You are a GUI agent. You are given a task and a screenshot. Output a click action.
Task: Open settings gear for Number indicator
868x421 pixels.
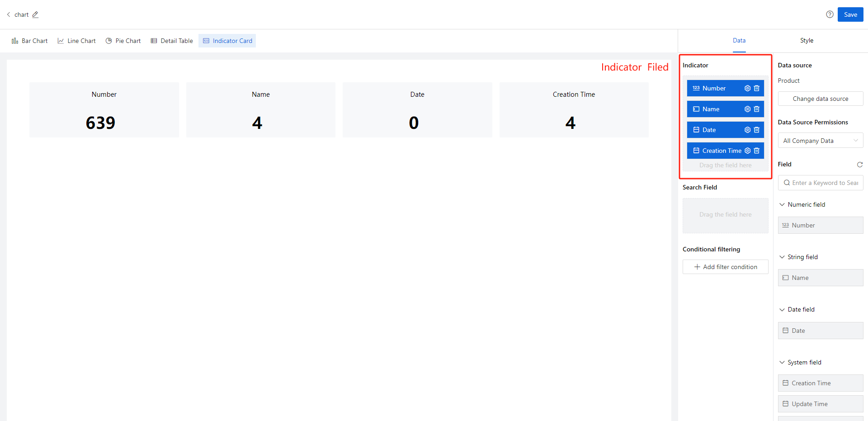click(x=747, y=88)
